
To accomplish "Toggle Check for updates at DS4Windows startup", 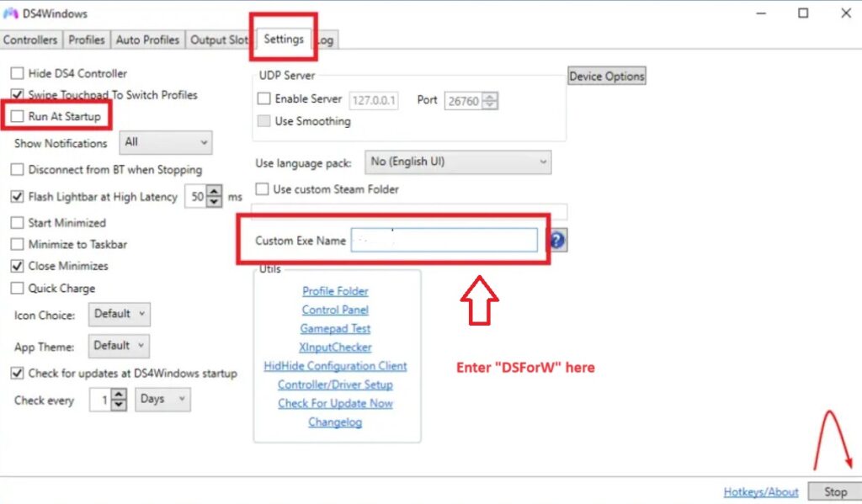I will [x=18, y=374].
